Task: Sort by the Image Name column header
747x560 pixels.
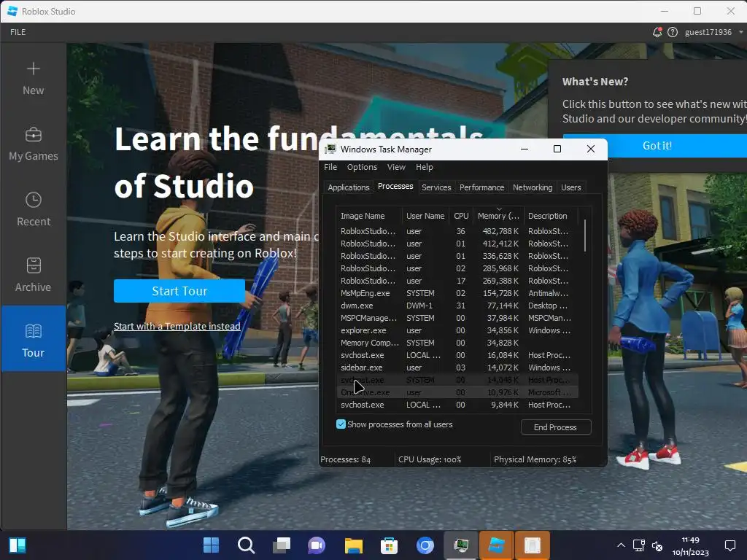Action: click(369, 216)
